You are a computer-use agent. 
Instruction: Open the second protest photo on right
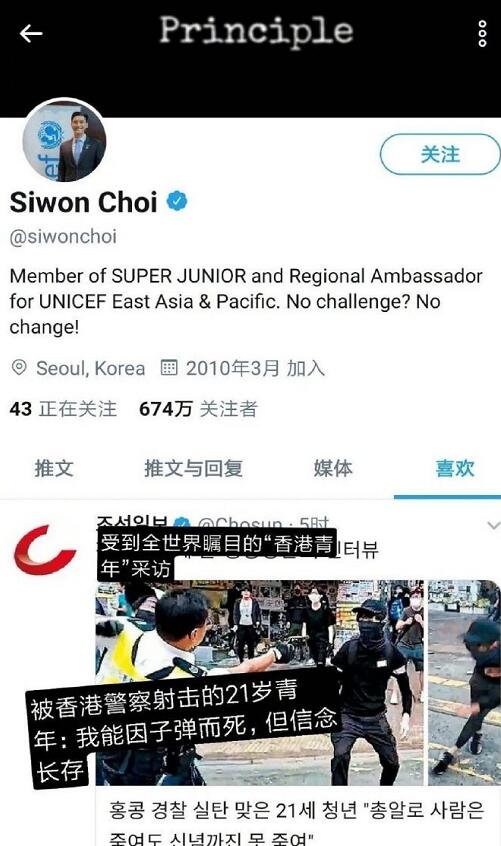click(x=464, y=683)
